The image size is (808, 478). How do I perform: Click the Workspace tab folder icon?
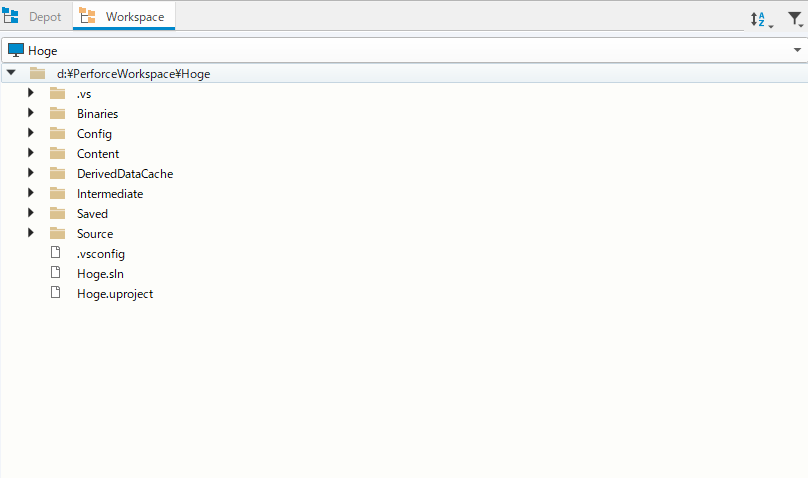pos(88,16)
